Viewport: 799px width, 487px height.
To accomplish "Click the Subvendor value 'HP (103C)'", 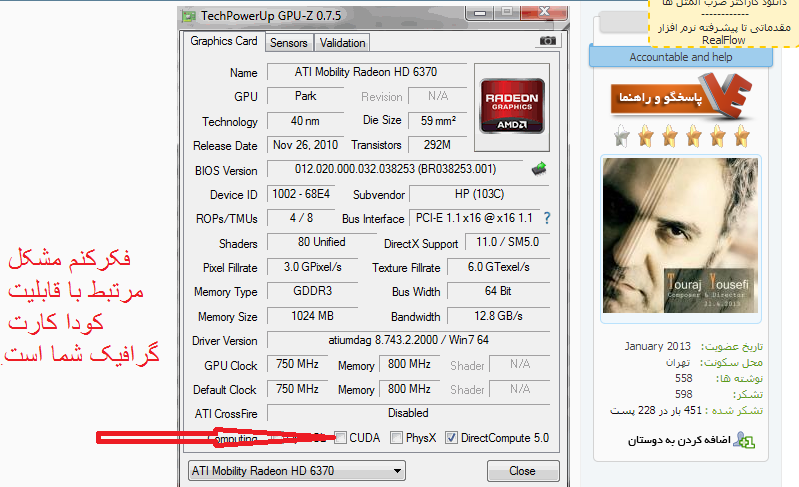I will (x=480, y=194).
